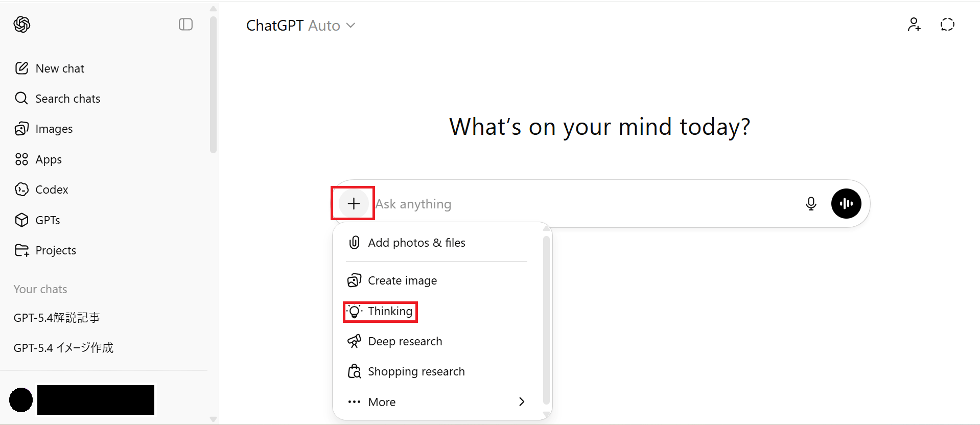
Task: Click the microphone dictation icon
Action: (811, 204)
